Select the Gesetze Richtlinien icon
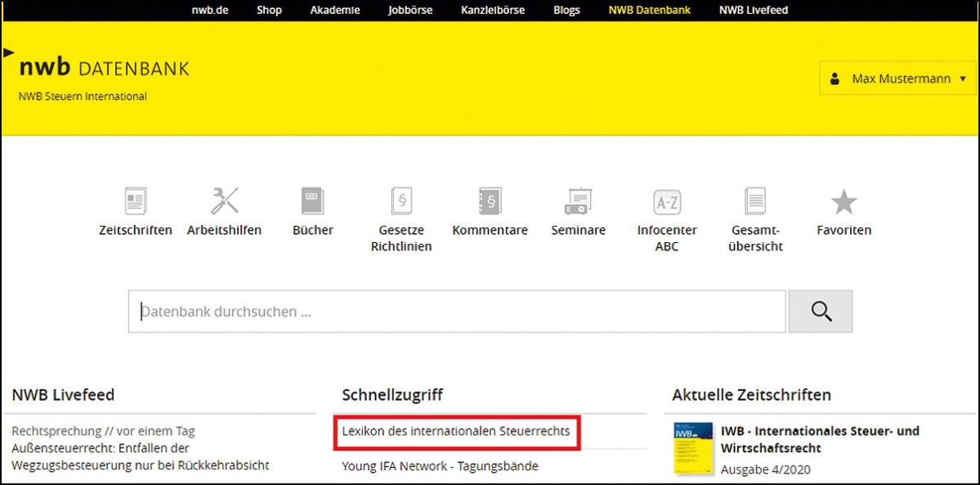 tap(401, 201)
